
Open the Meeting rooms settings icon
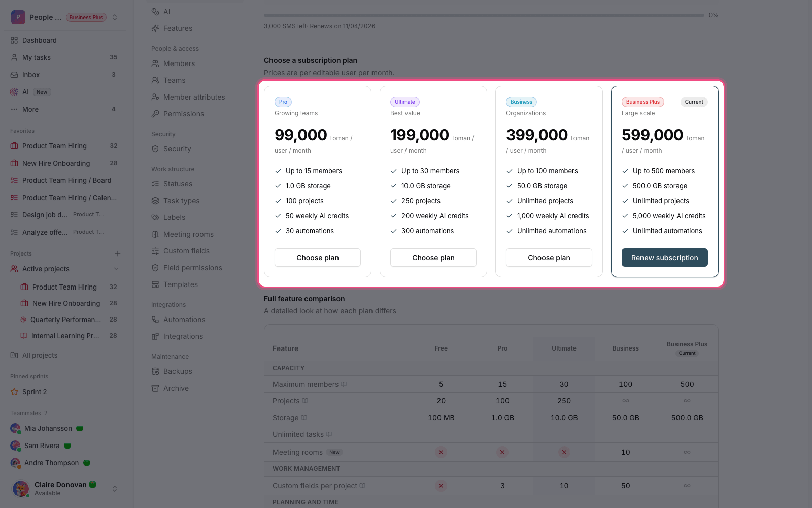pos(155,234)
